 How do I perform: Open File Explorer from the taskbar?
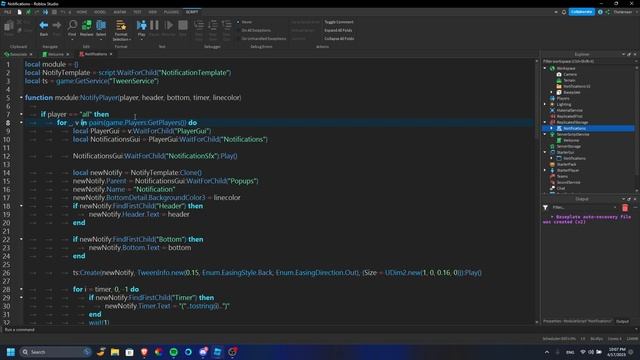[x=115, y=352]
